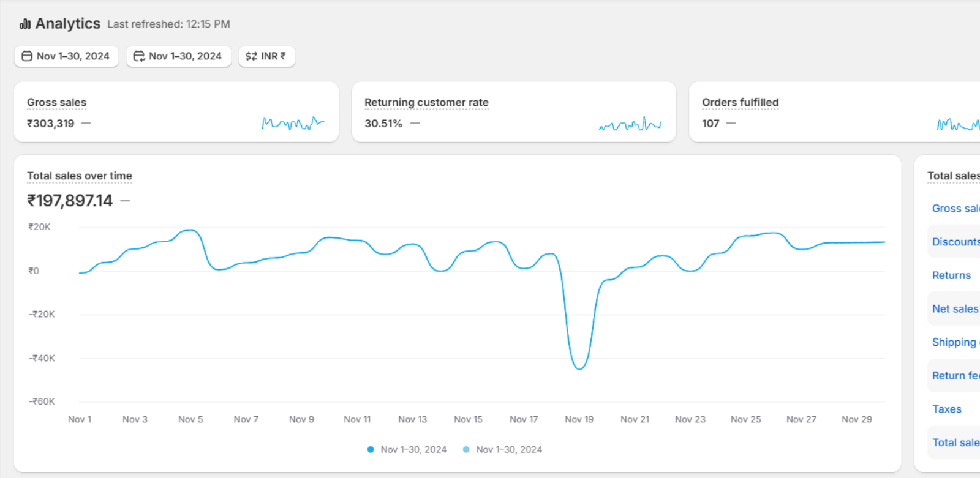980x478 pixels.
Task: Click the Orders fulfilled sparkline
Action: 958,124
